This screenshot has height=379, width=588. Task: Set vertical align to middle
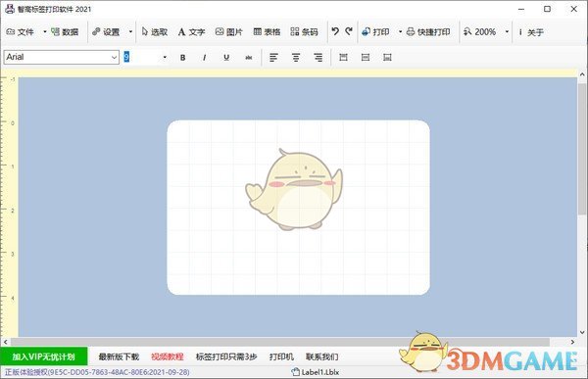366,58
